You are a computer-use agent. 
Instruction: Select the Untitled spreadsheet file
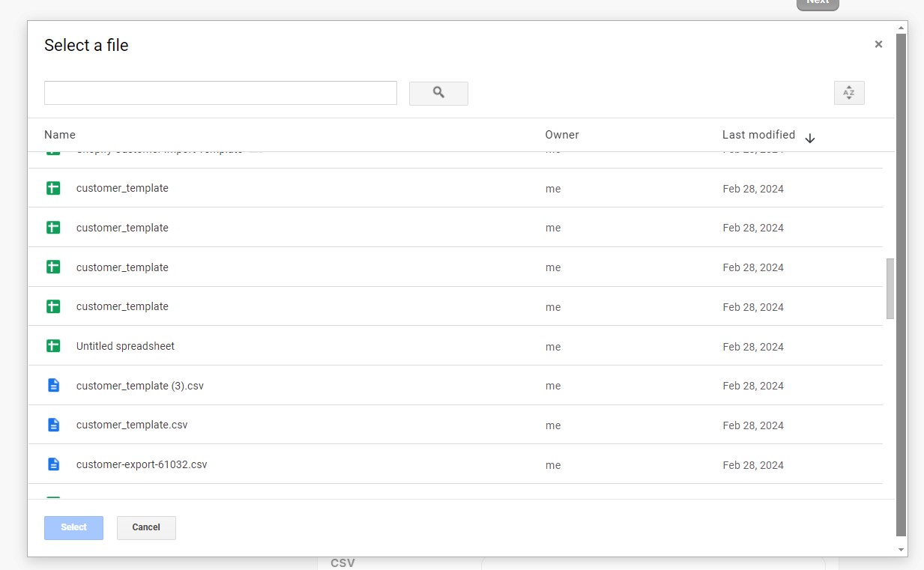pyautogui.click(x=125, y=346)
